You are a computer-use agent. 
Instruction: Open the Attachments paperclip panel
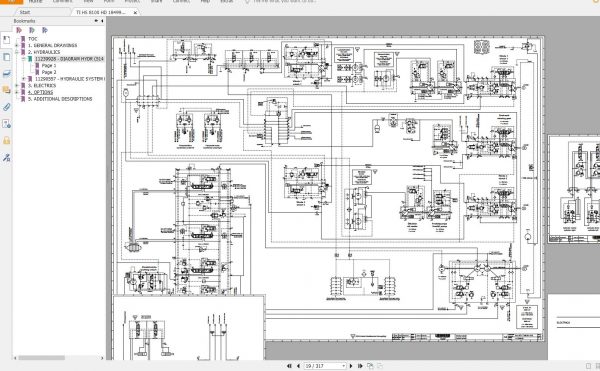(x=6, y=107)
